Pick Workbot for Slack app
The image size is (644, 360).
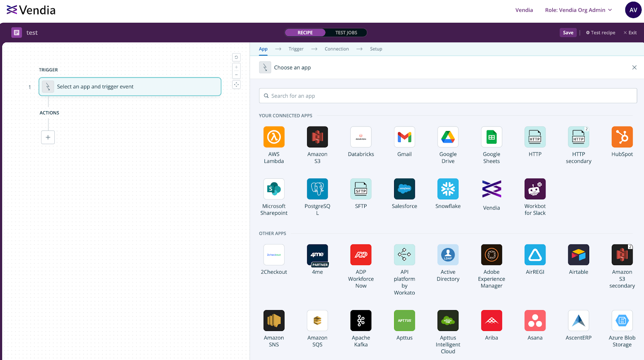[535, 189]
